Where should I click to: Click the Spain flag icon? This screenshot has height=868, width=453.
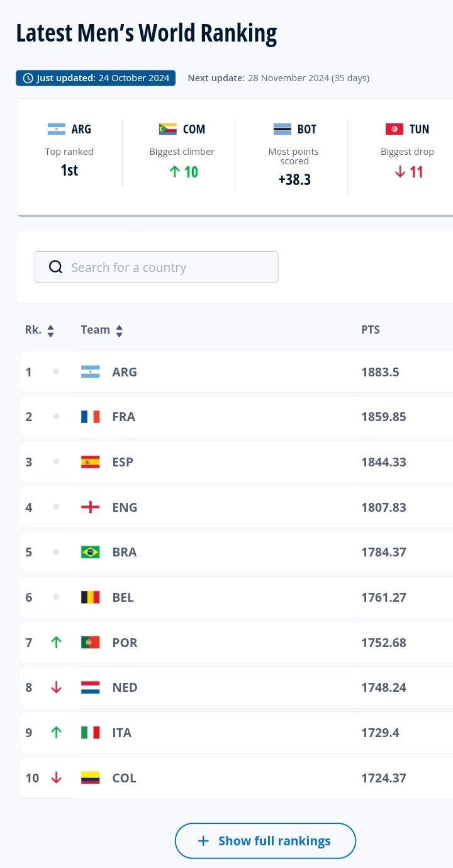pos(91,462)
